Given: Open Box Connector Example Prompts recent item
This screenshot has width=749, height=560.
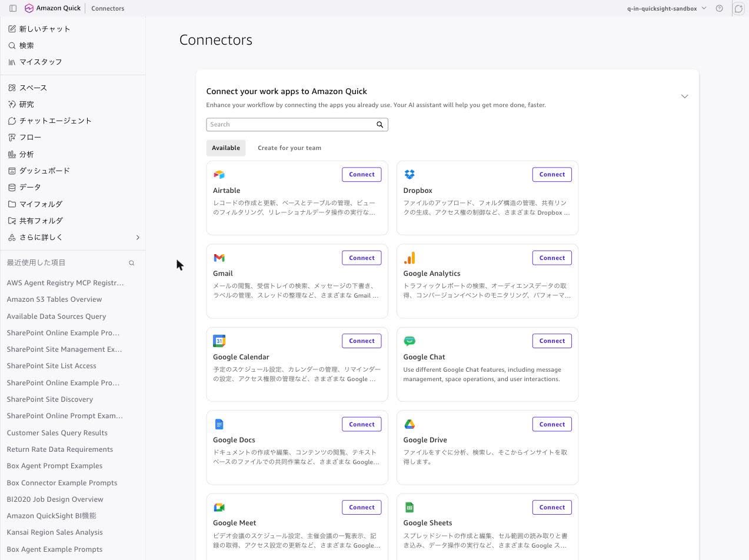Looking at the screenshot, I should [x=62, y=483].
